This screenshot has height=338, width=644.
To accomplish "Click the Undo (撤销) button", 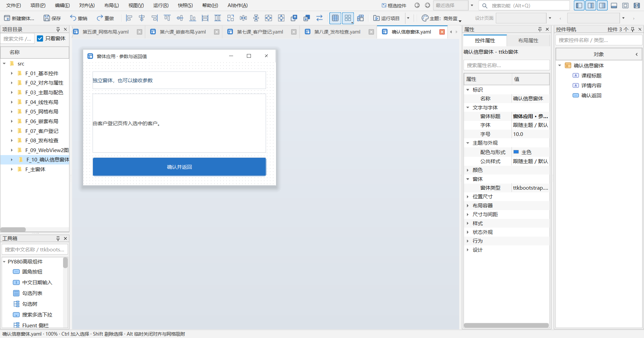I will pyautogui.click(x=79, y=18).
